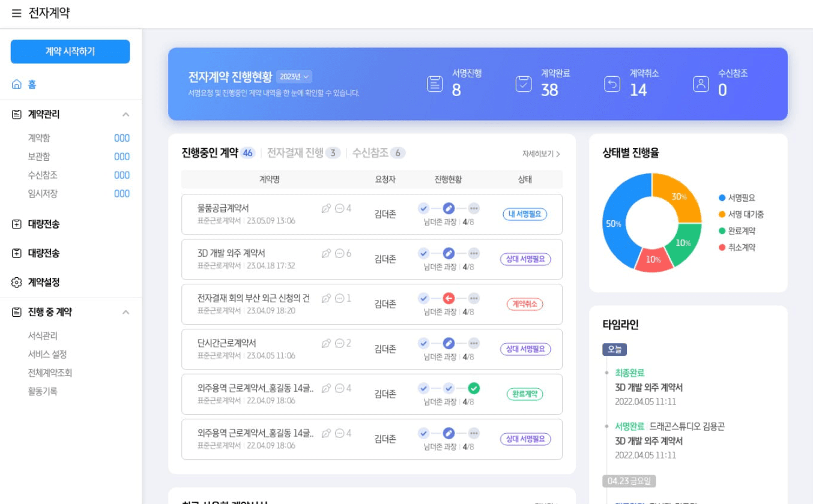The image size is (813, 504).
Task: Click the red 10% donut chart segment
Action: pyautogui.click(x=652, y=259)
